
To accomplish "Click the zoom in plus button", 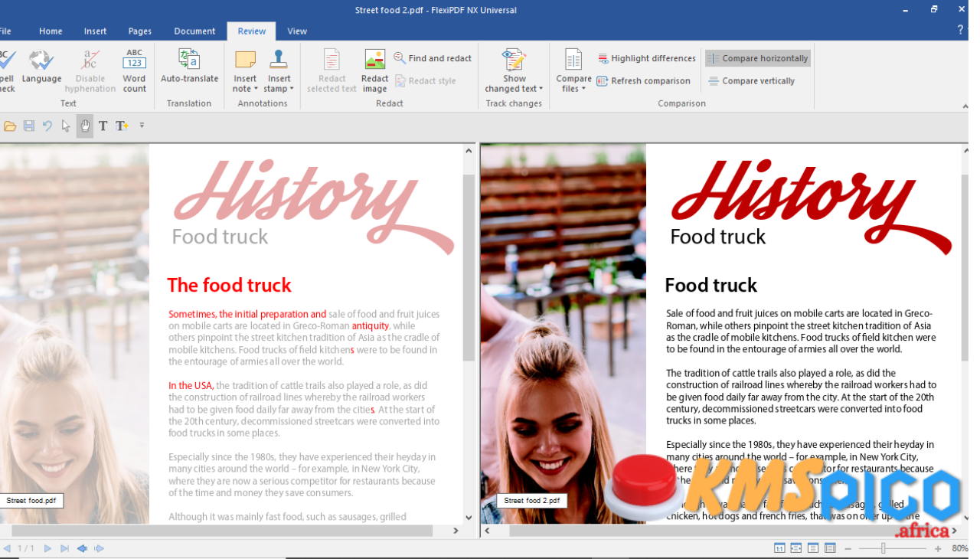I will (938, 548).
